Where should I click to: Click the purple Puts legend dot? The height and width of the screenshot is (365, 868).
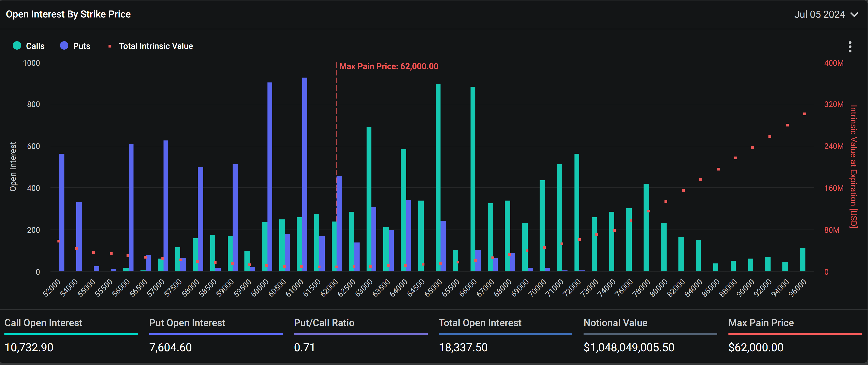point(64,46)
